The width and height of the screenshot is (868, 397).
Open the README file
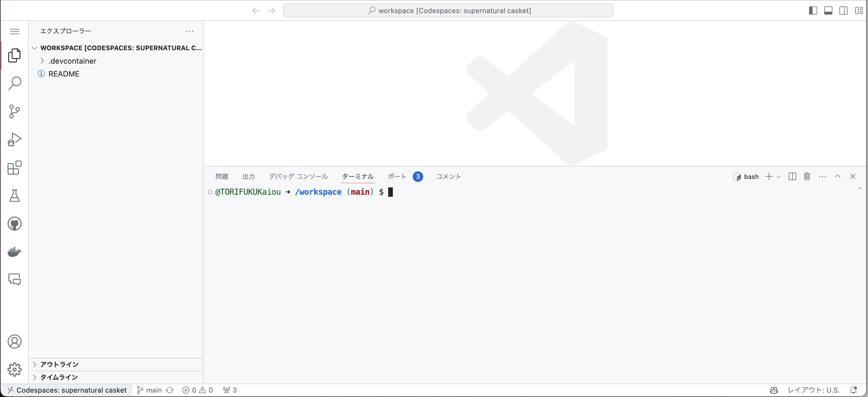[x=64, y=74]
